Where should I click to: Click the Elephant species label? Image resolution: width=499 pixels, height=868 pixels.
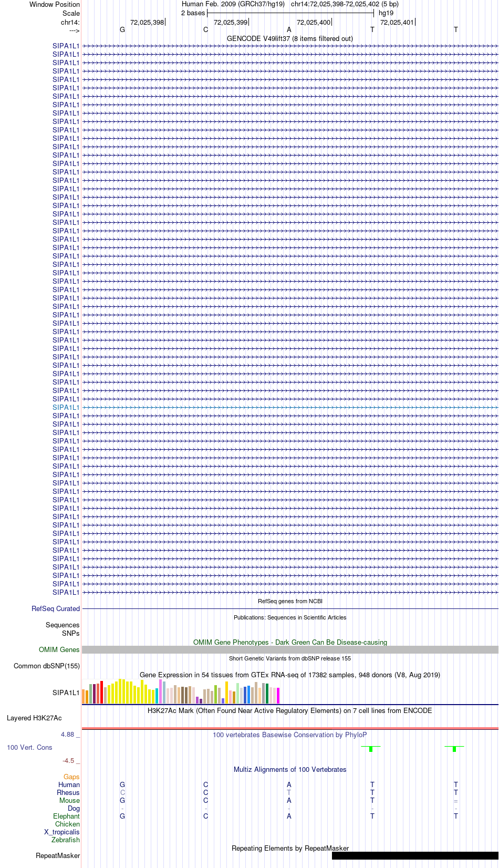tap(67, 816)
